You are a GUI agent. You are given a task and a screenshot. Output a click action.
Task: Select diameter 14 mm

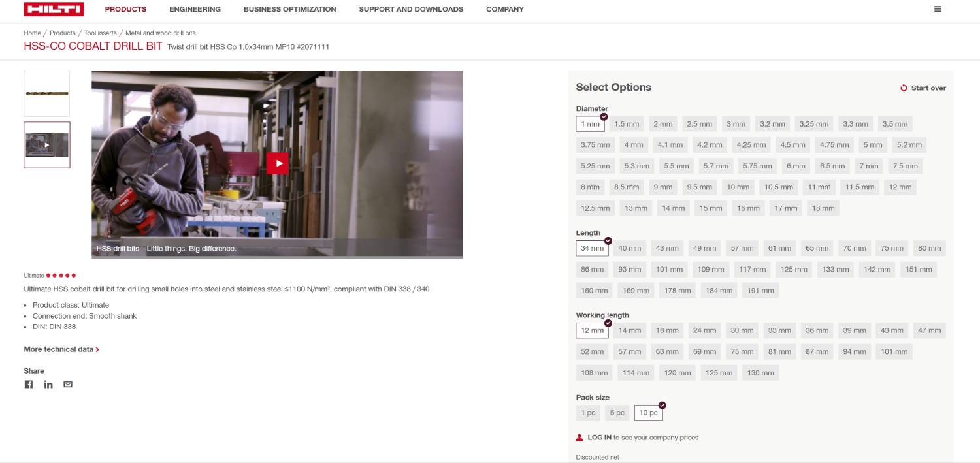tap(673, 208)
